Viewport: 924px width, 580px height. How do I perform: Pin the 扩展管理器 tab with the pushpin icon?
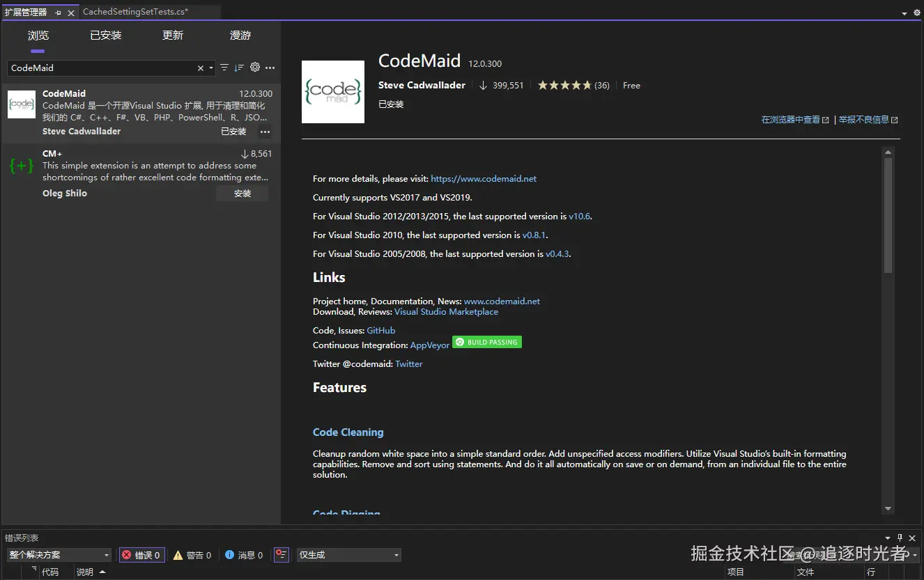[x=58, y=13]
